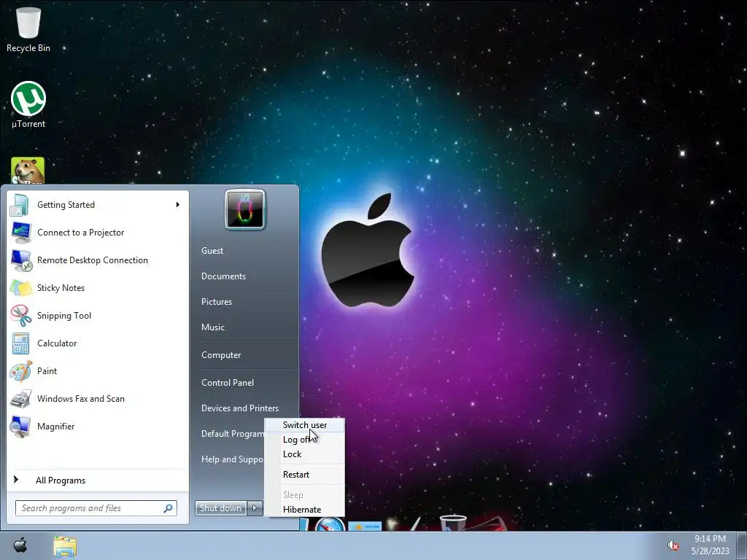Open the Music library link
Screen dimensions: 747x560
(213, 327)
